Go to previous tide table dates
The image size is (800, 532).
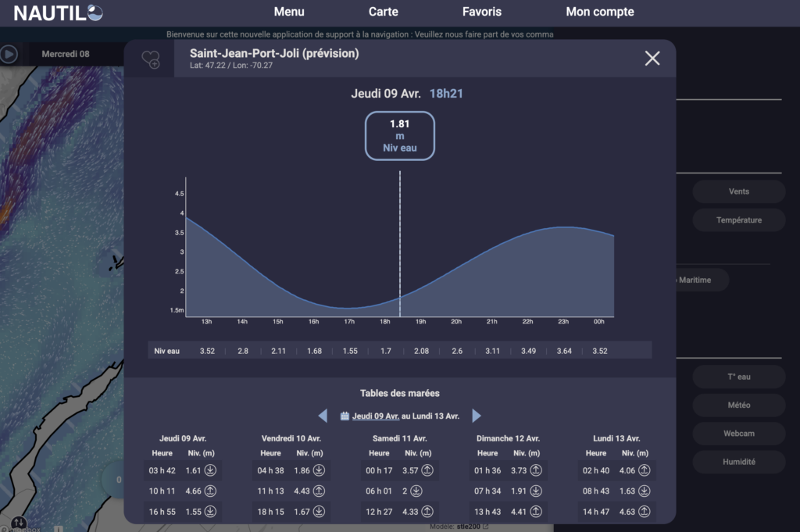point(323,416)
